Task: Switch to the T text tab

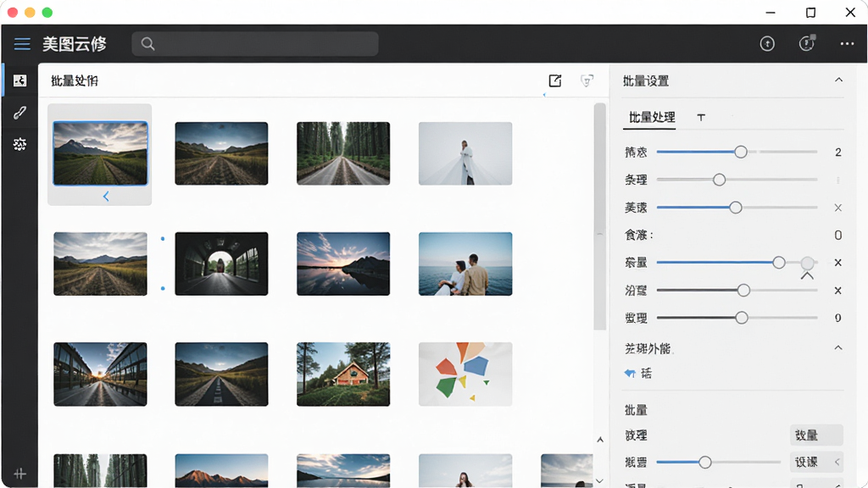Action: pos(701,117)
